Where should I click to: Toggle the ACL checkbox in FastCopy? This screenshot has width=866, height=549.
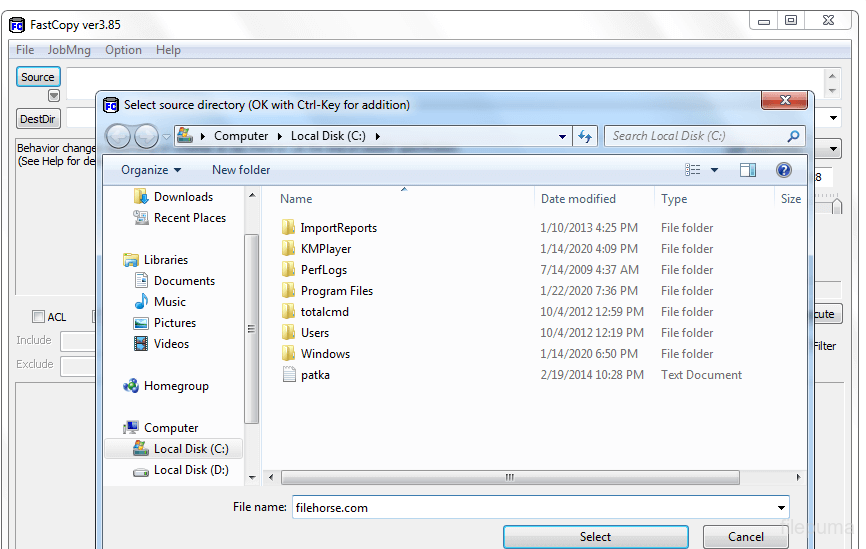tap(38, 316)
